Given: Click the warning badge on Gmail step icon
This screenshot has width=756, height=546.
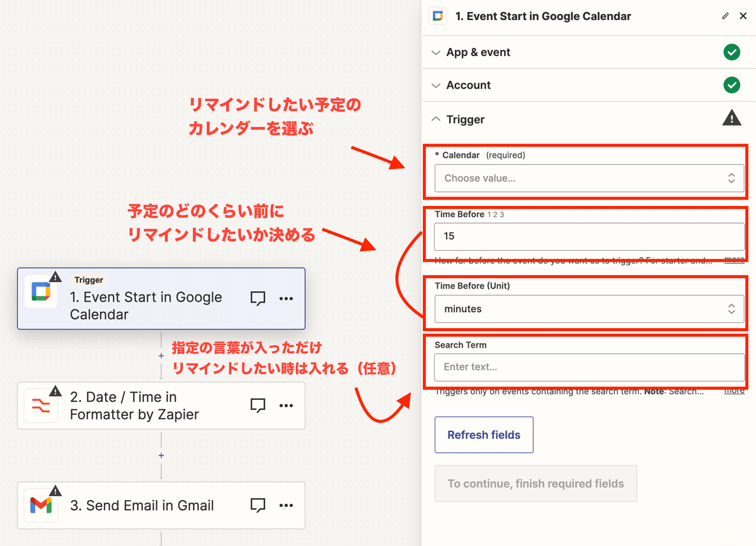Looking at the screenshot, I should (x=55, y=490).
